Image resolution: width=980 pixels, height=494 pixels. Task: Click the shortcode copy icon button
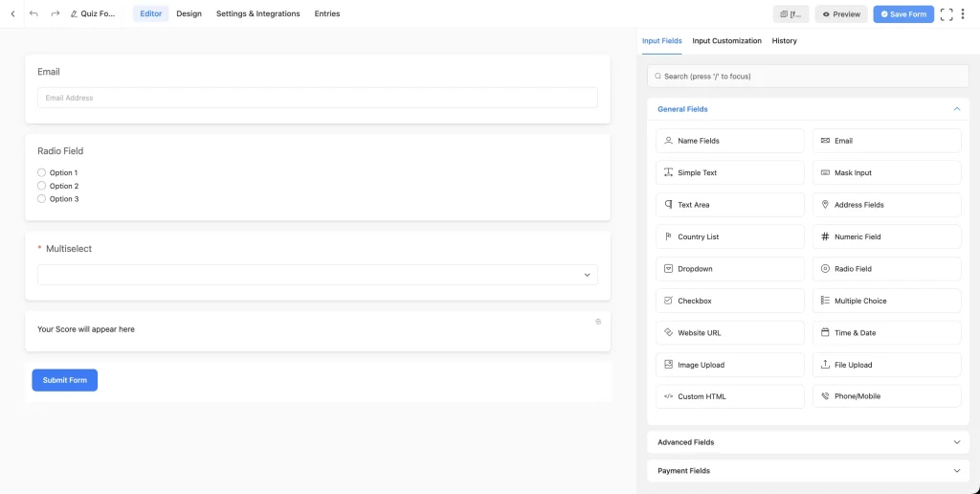pos(791,14)
